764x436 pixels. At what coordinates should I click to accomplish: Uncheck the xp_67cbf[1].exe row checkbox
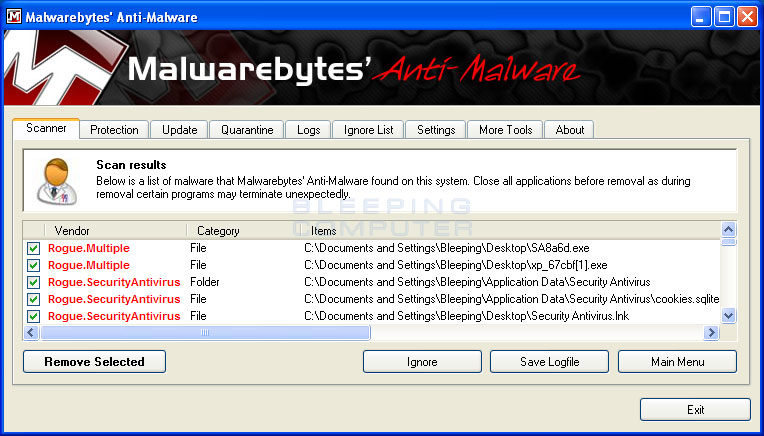33,265
